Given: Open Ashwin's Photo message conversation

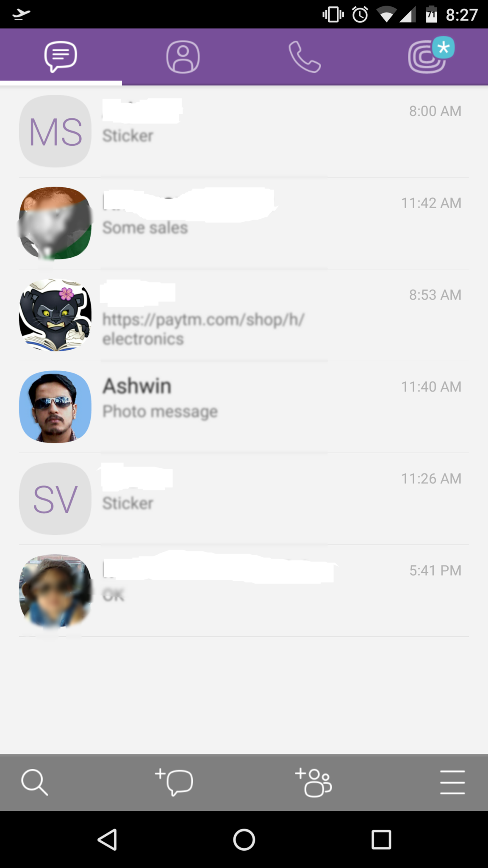Looking at the screenshot, I should 244,407.
